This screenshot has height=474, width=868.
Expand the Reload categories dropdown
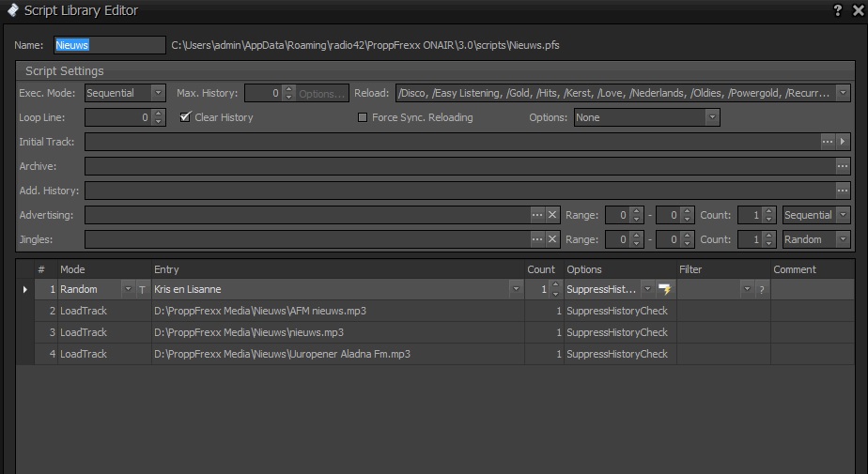click(x=843, y=93)
